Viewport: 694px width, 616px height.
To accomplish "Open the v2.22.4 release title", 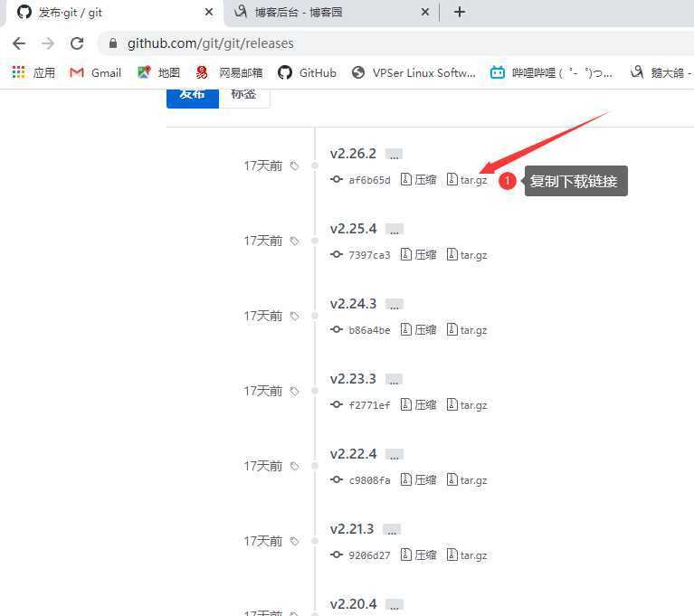I will [353, 454].
